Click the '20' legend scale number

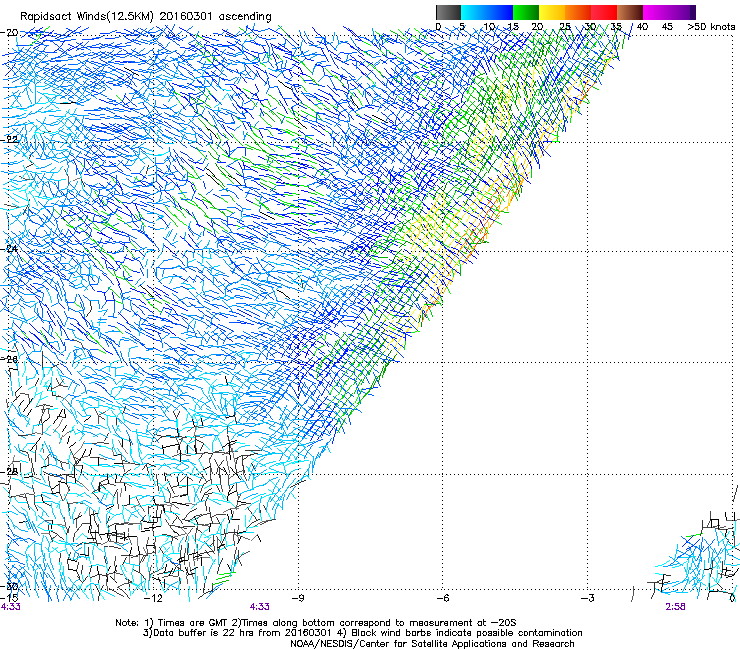click(537, 26)
